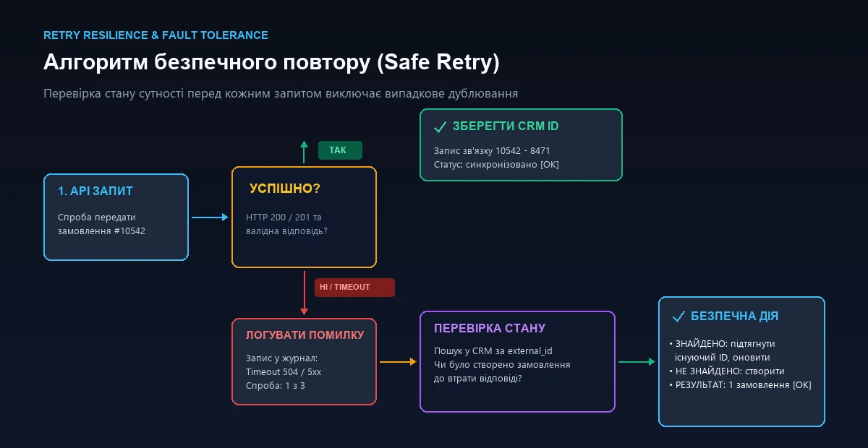Select the green ТАК badge

(340, 150)
